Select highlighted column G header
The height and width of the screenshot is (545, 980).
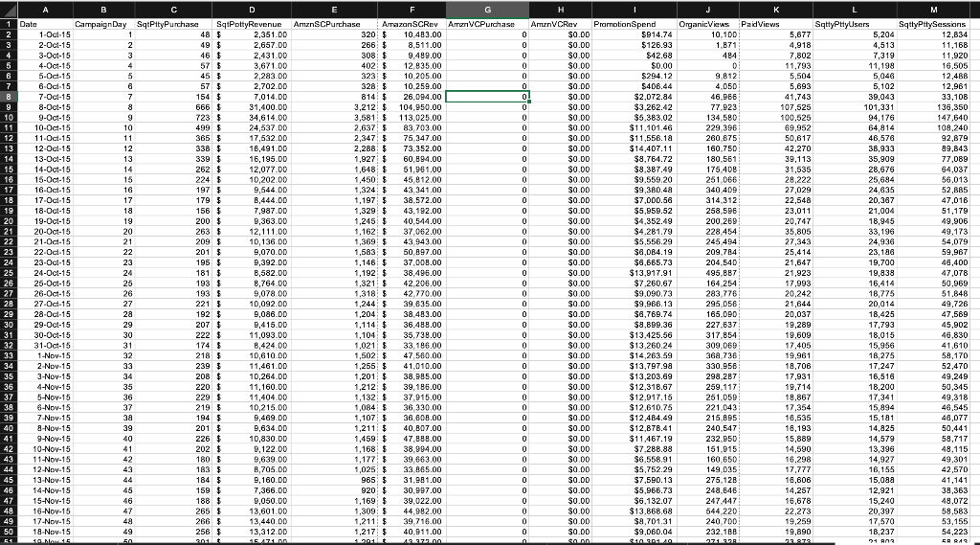pyautogui.click(x=487, y=10)
